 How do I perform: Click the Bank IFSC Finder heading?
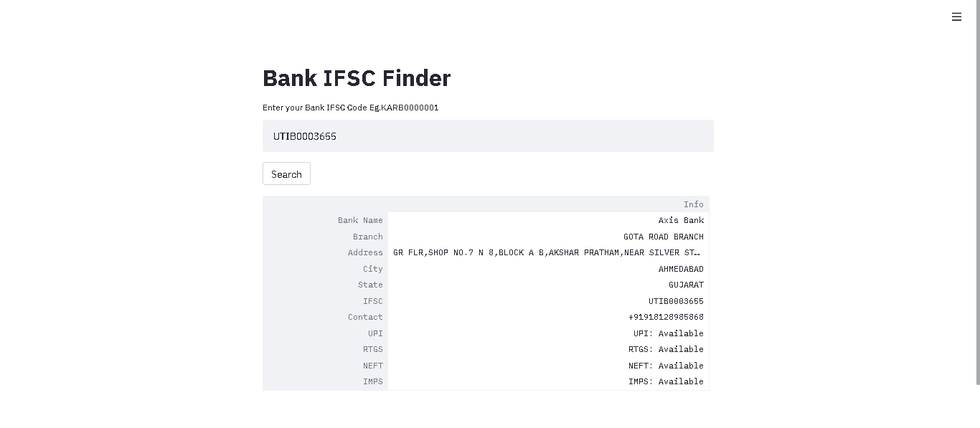pos(357,77)
